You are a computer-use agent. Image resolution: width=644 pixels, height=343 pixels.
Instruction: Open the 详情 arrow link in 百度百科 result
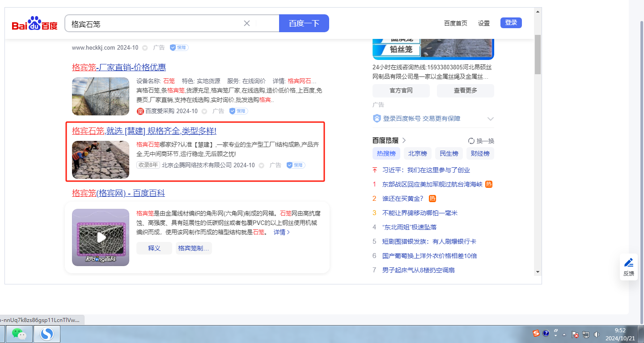[x=282, y=232]
